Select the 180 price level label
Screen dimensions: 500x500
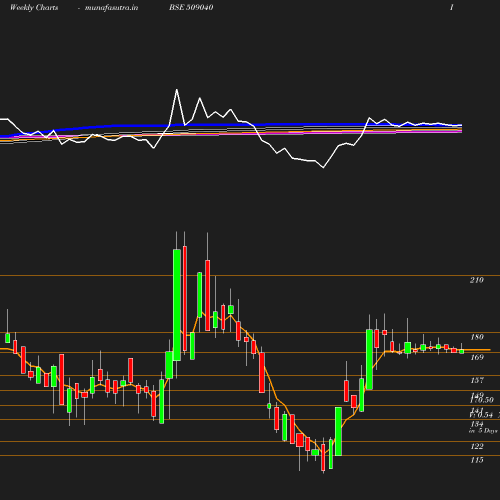477,337
